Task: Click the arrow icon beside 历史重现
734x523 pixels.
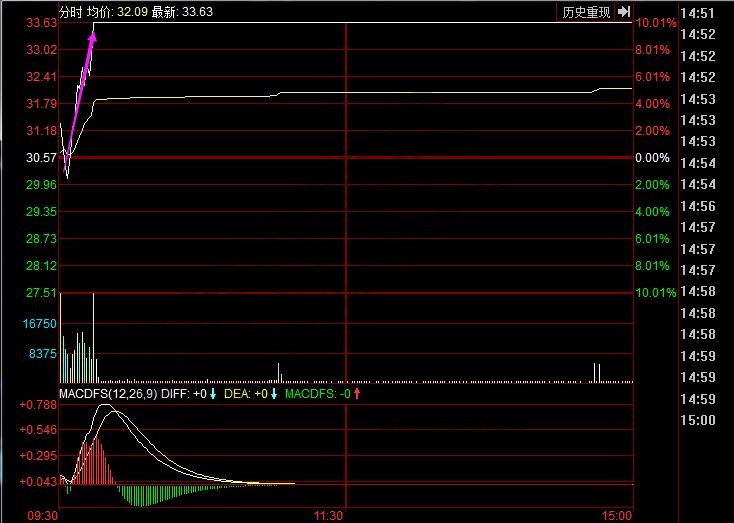Action: tap(624, 12)
